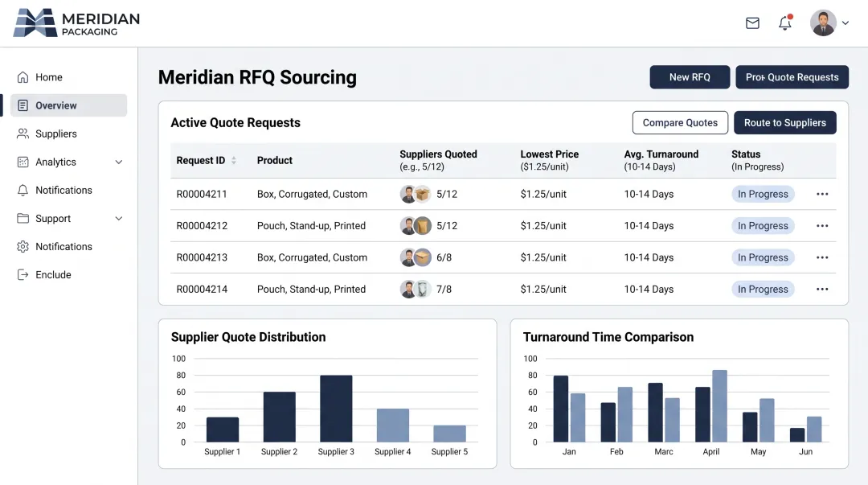Click the Supplier 3 bar in chart
Screen dimensions: 868x485
point(336,409)
